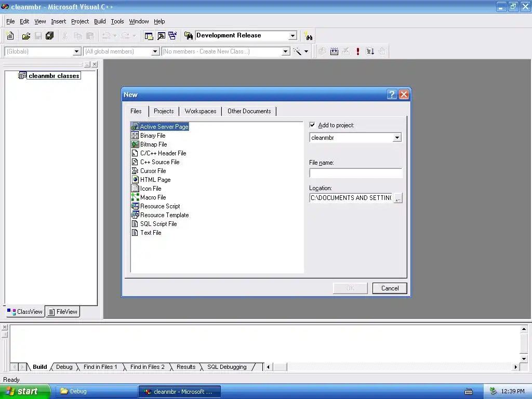Viewport: 532px width, 399px height.
Task: Click the Stop Build icon
Action: [345, 51]
